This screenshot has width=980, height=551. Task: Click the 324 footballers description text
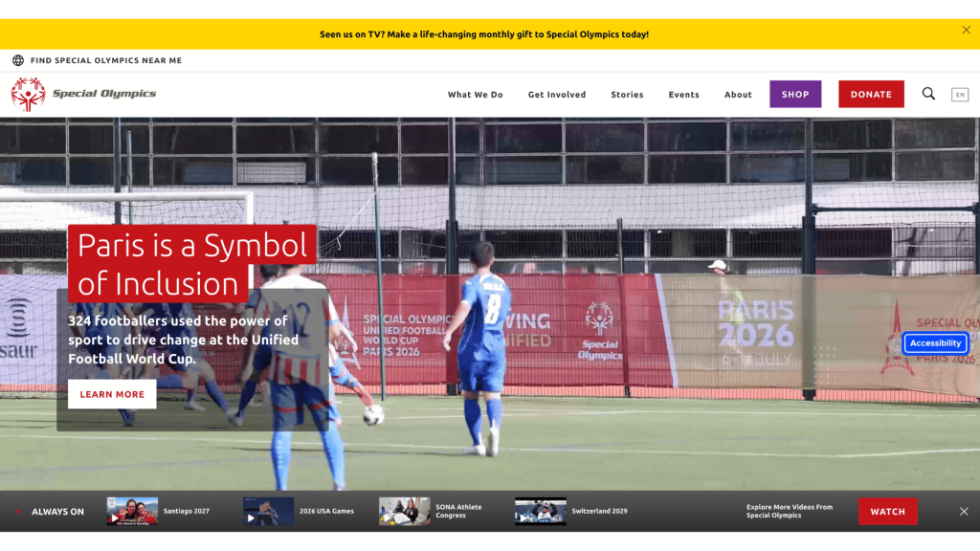[183, 340]
